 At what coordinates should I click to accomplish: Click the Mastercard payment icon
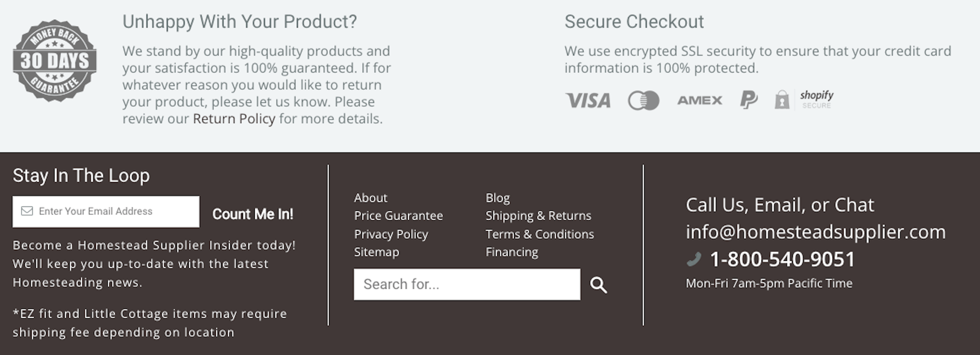[x=643, y=101]
